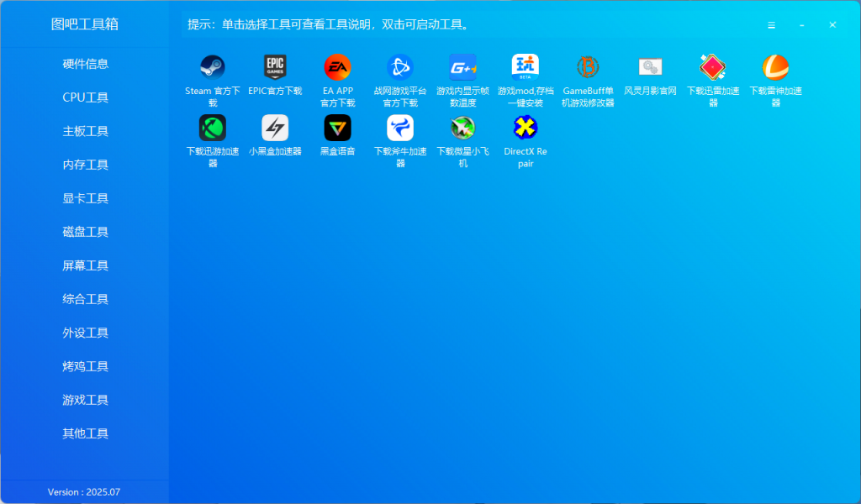Click the GameBuff单机游戏修改器 icon
This screenshot has height=504, width=861.
pos(588,67)
